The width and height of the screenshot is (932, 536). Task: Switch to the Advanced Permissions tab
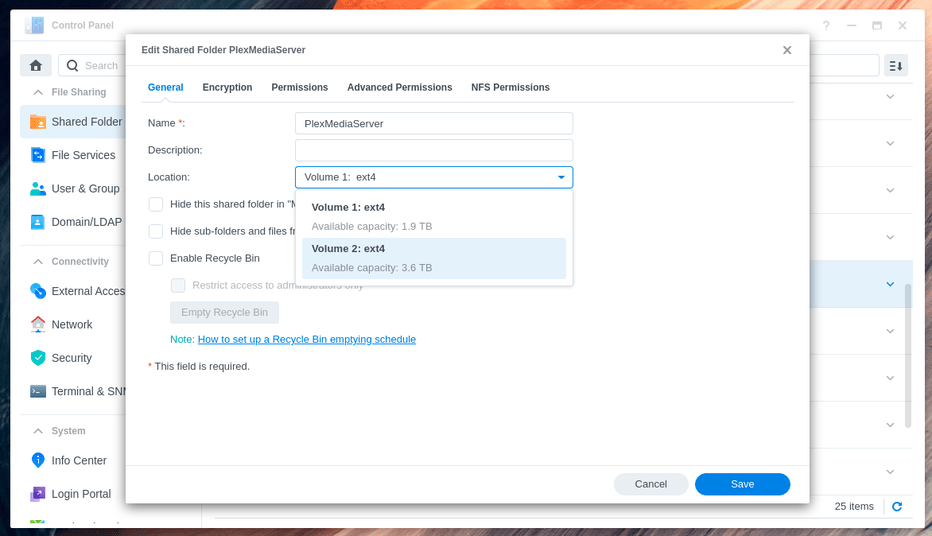[399, 87]
